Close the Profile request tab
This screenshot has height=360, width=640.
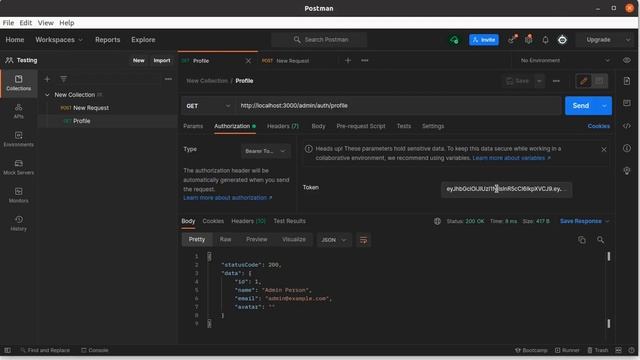point(248,61)
